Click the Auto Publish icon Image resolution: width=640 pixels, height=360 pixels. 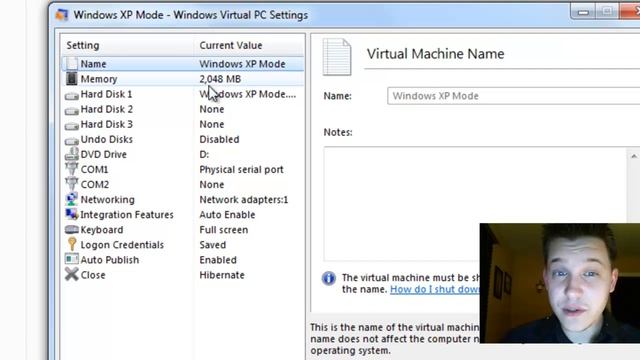click(72, 260)
